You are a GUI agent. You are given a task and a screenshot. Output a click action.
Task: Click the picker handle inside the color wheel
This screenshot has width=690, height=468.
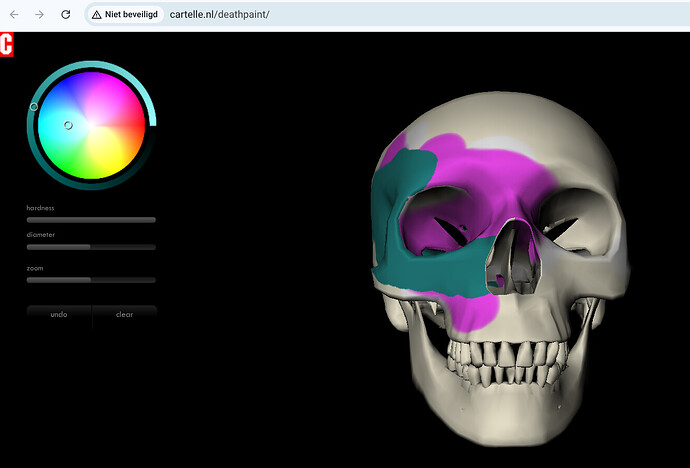[x=68, y=125]
